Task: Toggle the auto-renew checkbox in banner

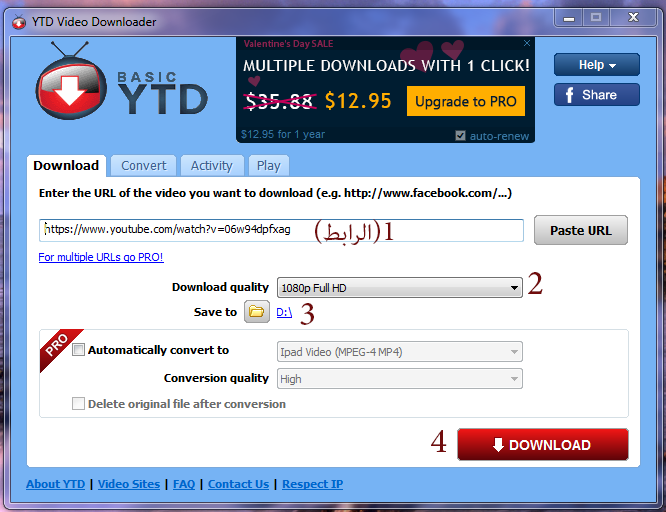Action: tap(460, 136)
